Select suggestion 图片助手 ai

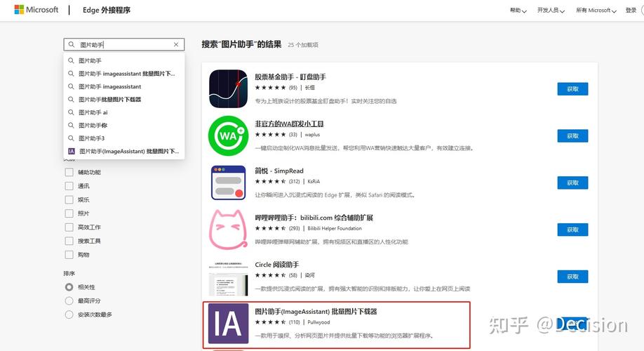pyautogui.click(x=123, y=112)
